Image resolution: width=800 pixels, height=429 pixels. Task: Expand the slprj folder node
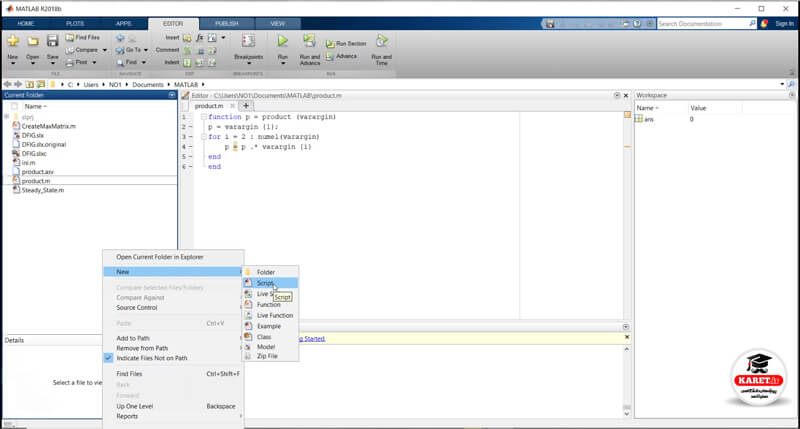click(x=7, y=117)
